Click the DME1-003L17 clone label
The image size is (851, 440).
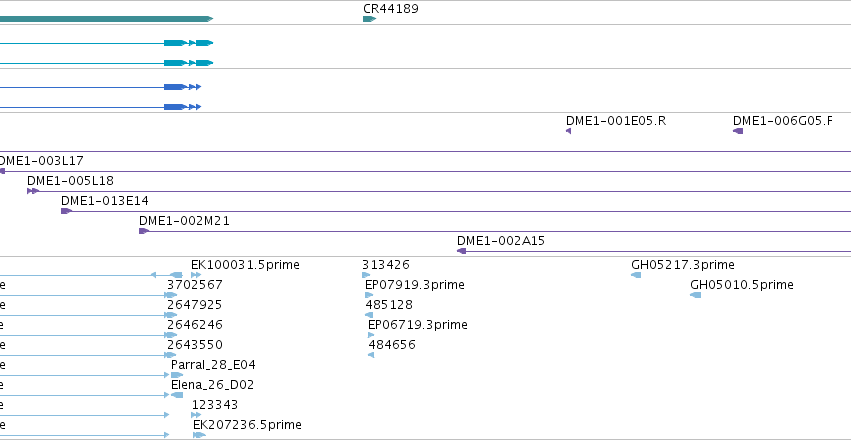click(41, 161)
